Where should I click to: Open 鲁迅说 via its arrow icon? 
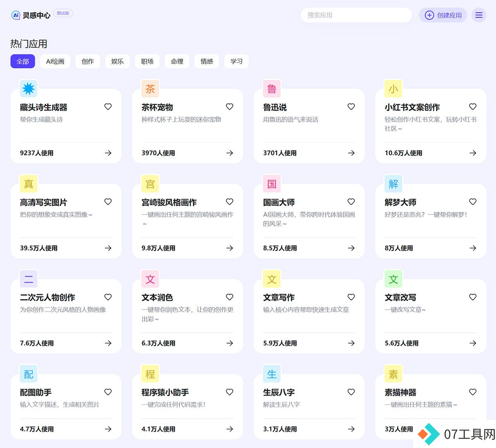[x=351, y=153]
